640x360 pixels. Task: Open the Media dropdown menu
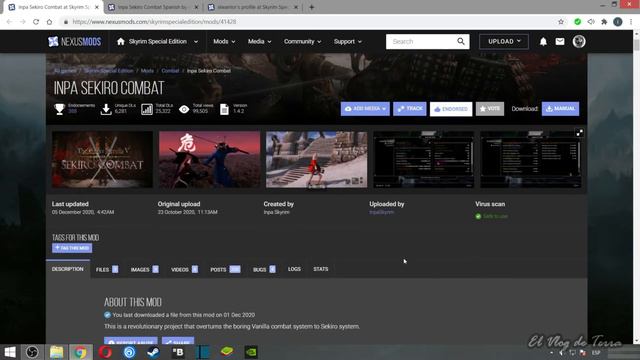[260, 42]
